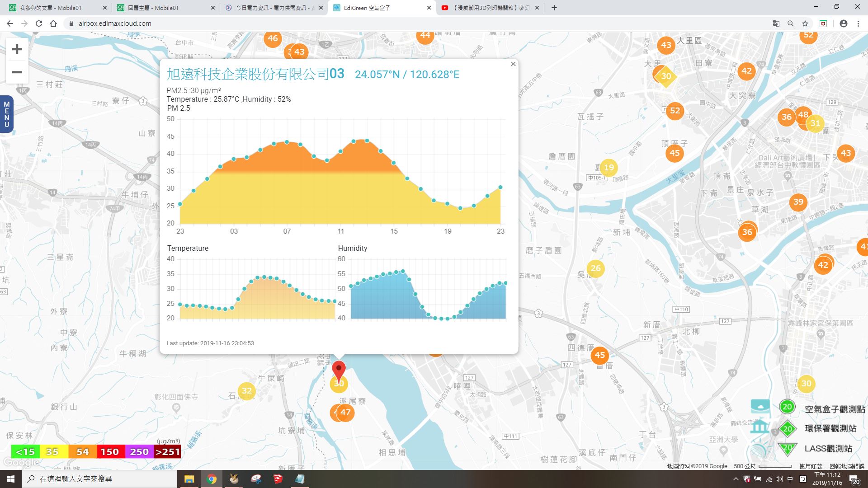This screenshot has height=488, width=868.
Task: Select the yellow 19 sensor marker
Action: click(x=609, y=168)
